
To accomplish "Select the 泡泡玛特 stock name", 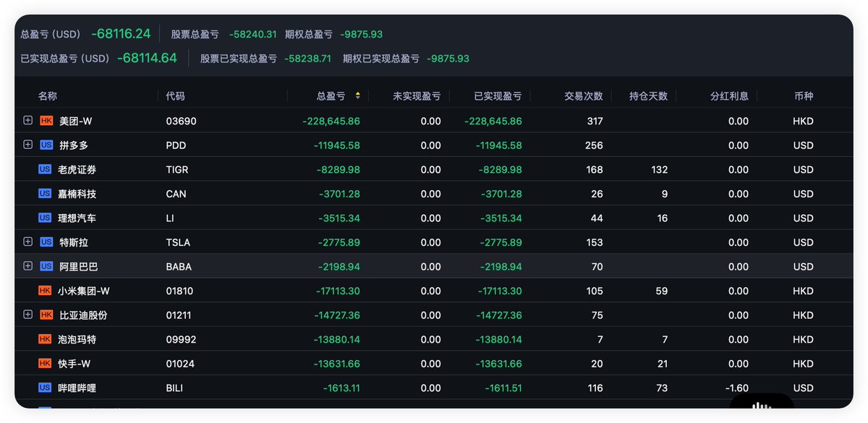I will (77, 339).
